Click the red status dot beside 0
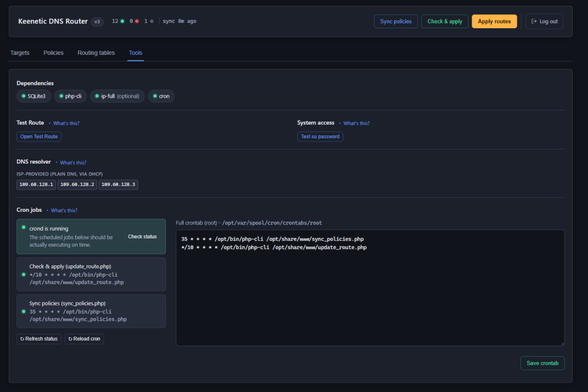588x392 pixels. pos(137,21)
